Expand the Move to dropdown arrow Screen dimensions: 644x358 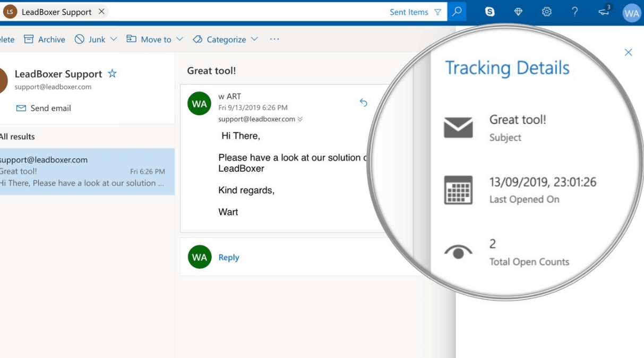179,39
